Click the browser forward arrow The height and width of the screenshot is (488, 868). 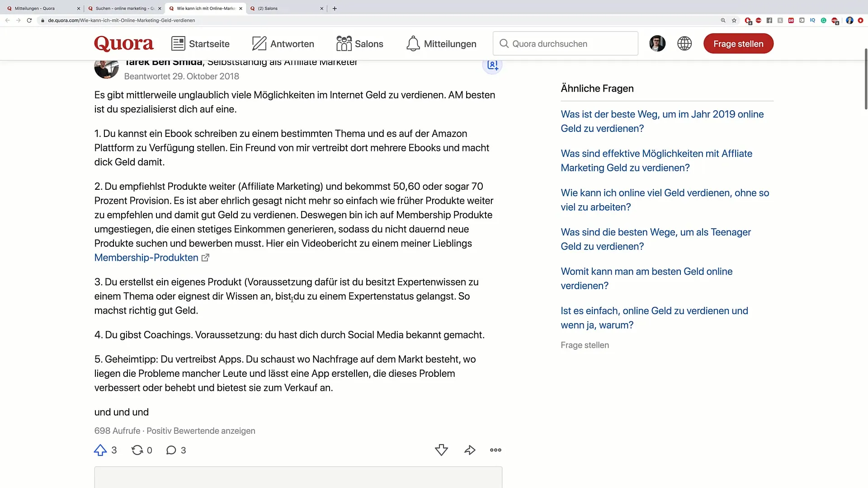pyautogui.click(x=18, y=20)
